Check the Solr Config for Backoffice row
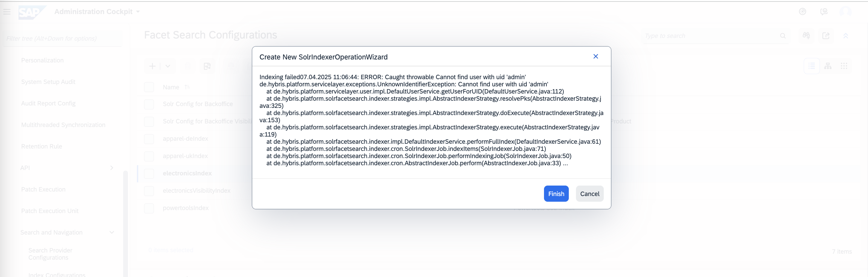868x277 pixels. coord(149,104)
